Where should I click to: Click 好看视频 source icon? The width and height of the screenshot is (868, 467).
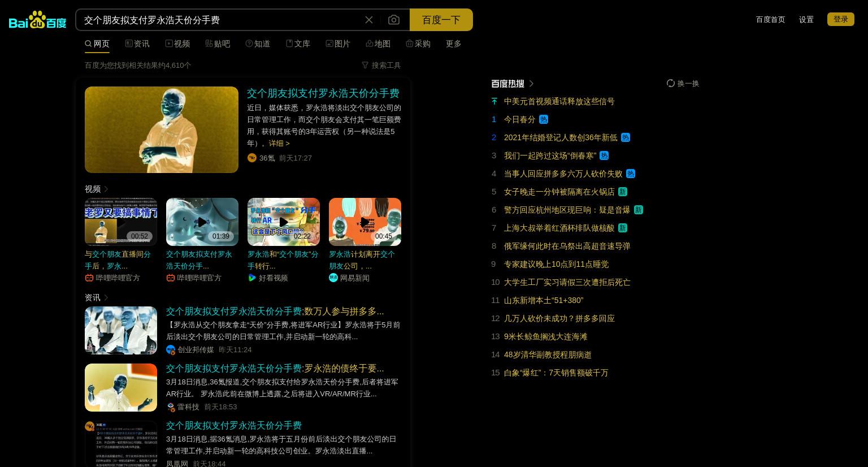pyautogui.click(x=252, y=278)
